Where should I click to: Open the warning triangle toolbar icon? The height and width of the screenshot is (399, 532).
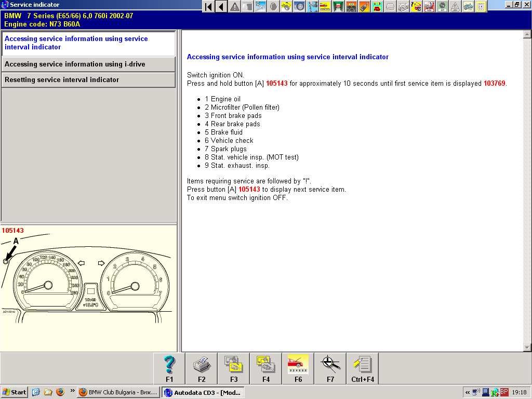coord(234,6)
